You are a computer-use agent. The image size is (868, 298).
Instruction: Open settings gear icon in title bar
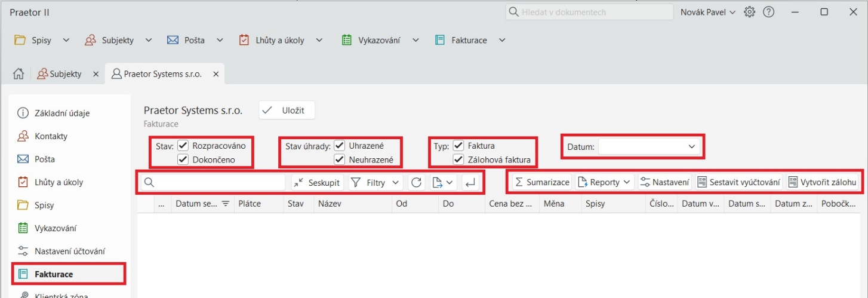point(750,12)
